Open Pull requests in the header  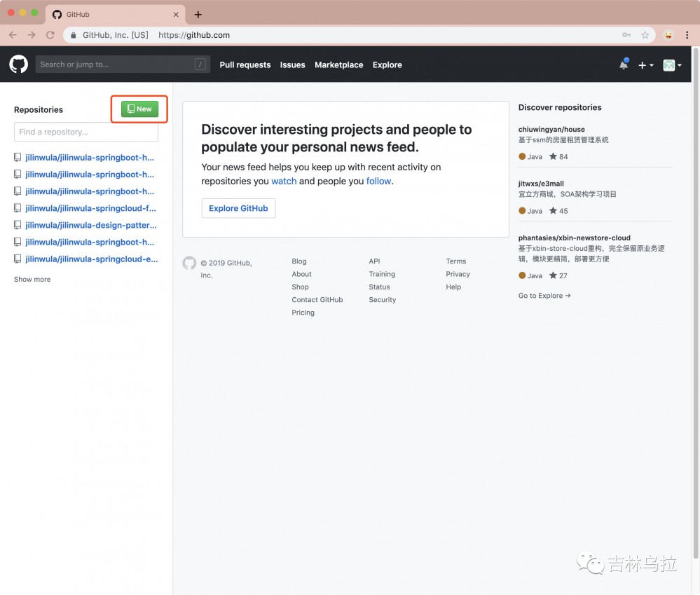click(245, 64)
